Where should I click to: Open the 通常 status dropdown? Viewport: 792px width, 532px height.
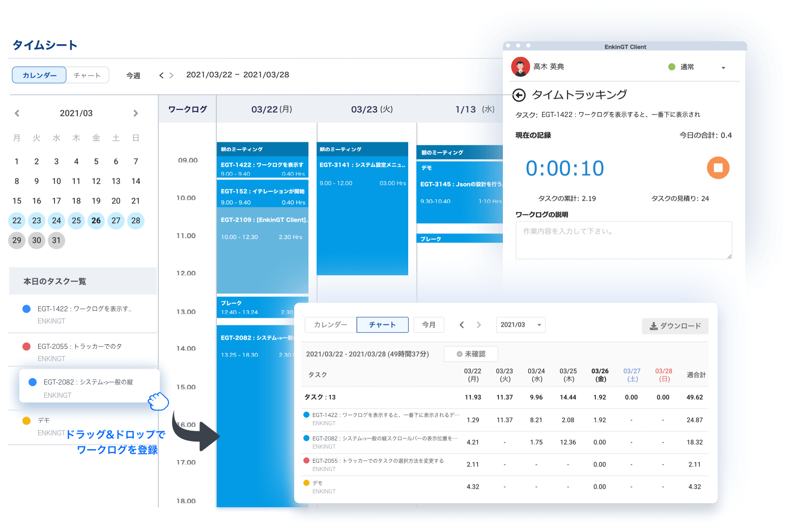tap(723, 68)
